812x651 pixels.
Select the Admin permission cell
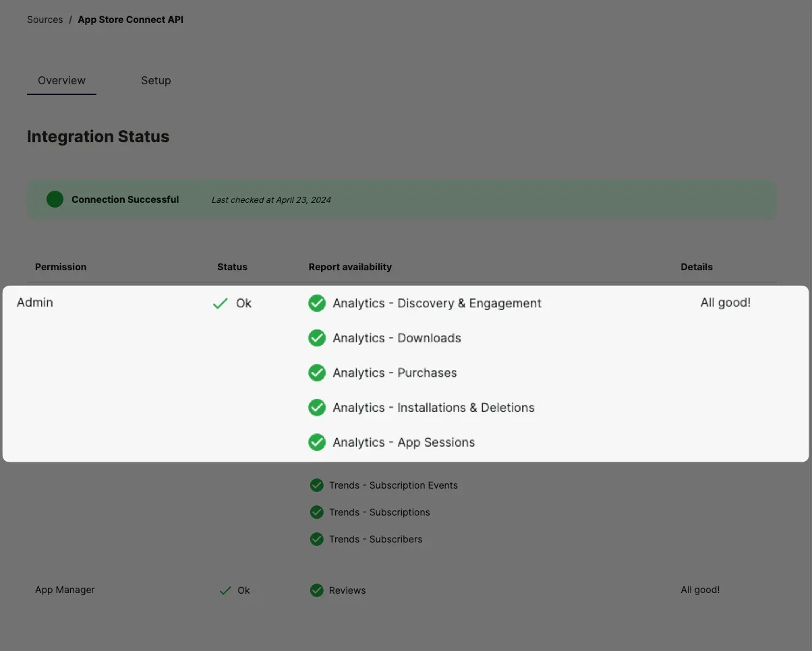[35, 303]
